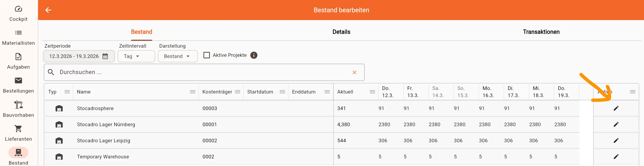Clear the search with the X button
This screenshot has height=166, width=644.
point(355,72)
